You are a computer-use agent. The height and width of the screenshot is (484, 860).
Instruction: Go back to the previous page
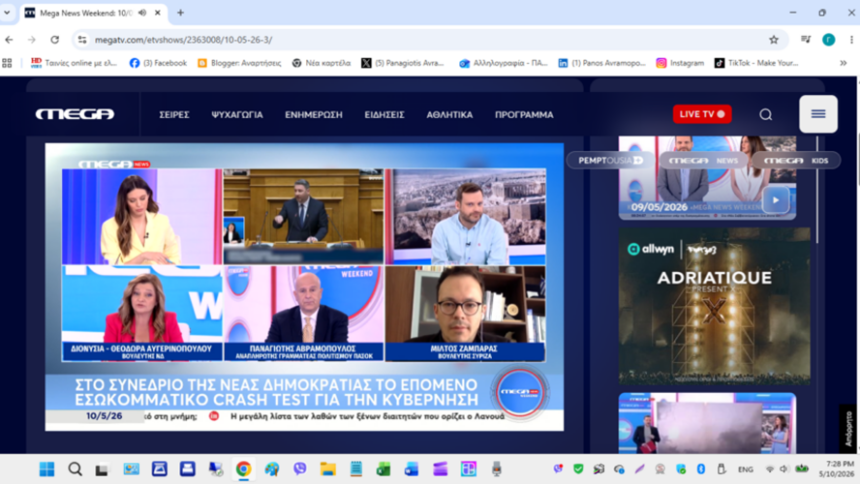pos(9,40)
